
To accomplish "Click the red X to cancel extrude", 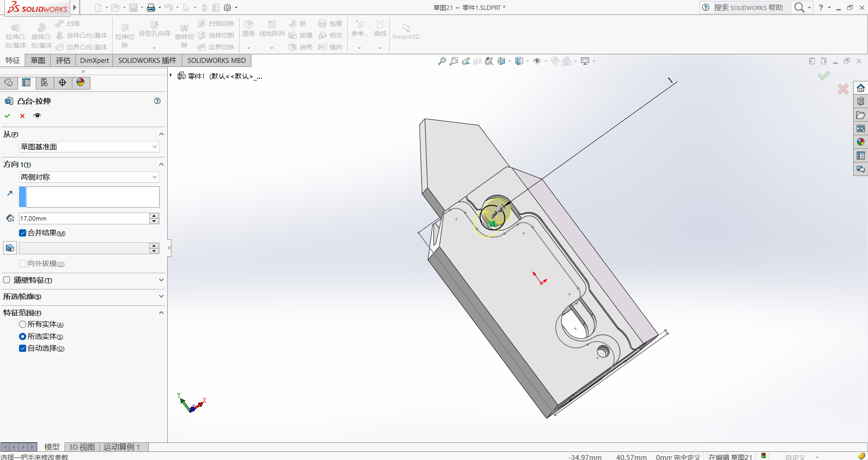I will point(22,116).
